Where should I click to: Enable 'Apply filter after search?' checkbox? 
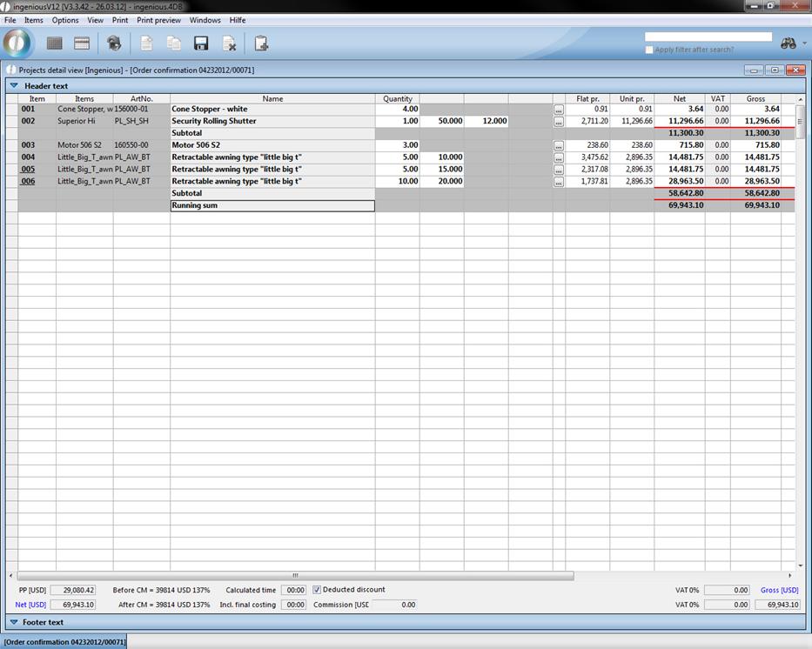tap(649, 50)
